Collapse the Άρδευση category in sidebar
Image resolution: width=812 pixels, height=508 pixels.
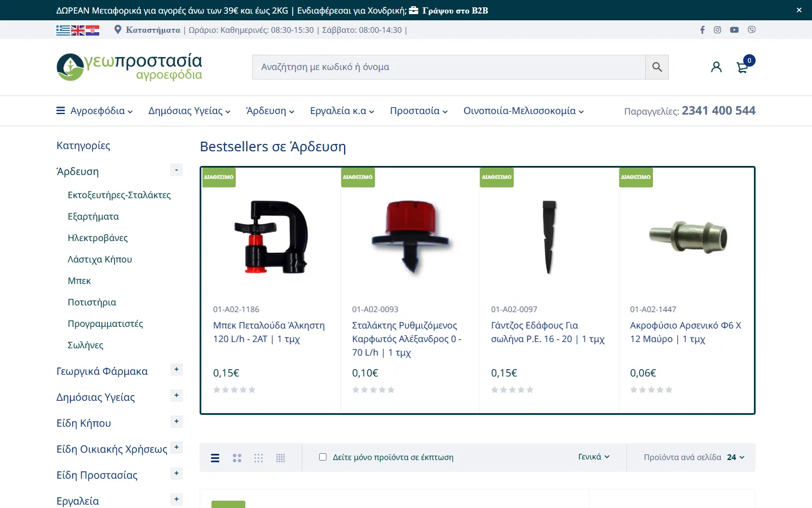176,170
